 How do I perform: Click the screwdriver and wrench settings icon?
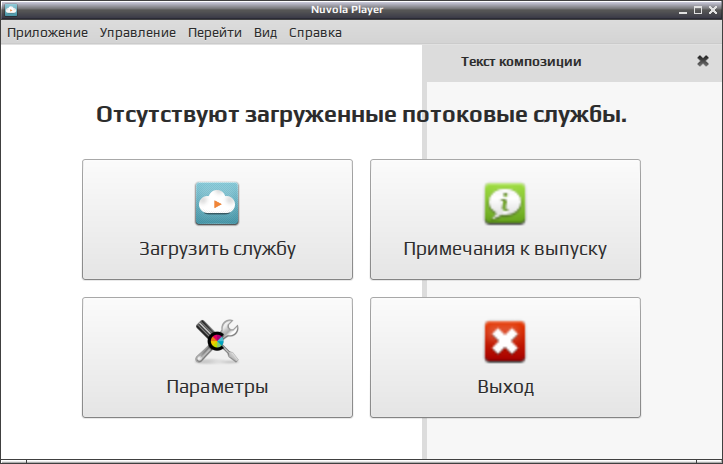(217, 341)
